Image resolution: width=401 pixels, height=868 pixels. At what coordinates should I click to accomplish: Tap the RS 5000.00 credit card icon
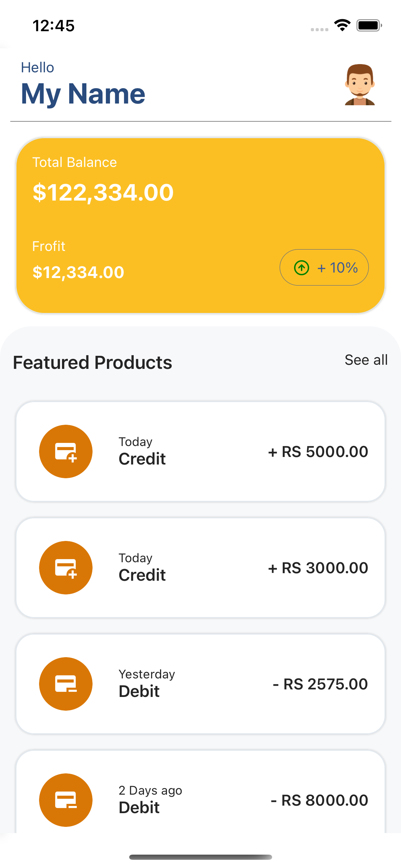click(66, 451)
